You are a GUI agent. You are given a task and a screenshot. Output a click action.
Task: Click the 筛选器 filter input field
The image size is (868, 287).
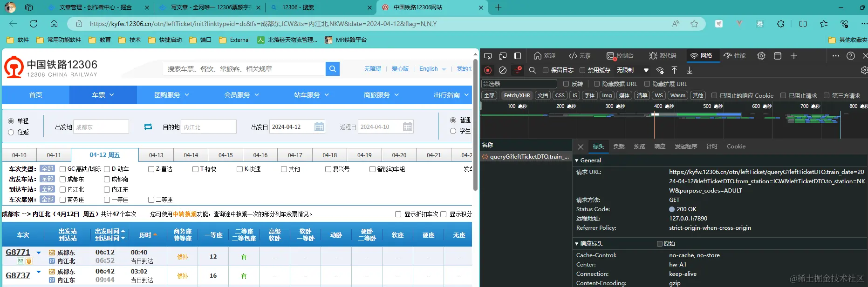click(x=519, y=84)
